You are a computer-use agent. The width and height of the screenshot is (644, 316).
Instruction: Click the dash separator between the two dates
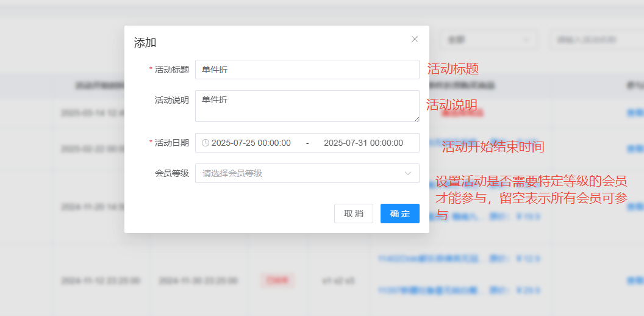click(307, 143)
